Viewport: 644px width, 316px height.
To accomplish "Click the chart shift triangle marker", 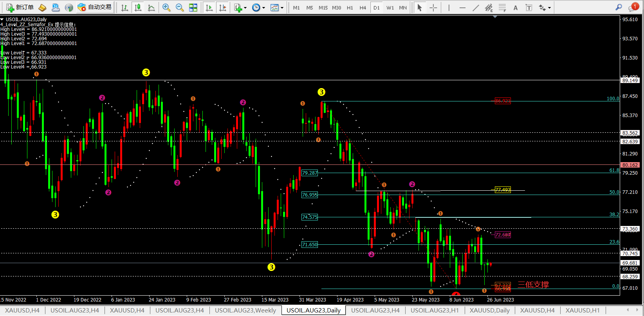I will click(x=495, y=17).
